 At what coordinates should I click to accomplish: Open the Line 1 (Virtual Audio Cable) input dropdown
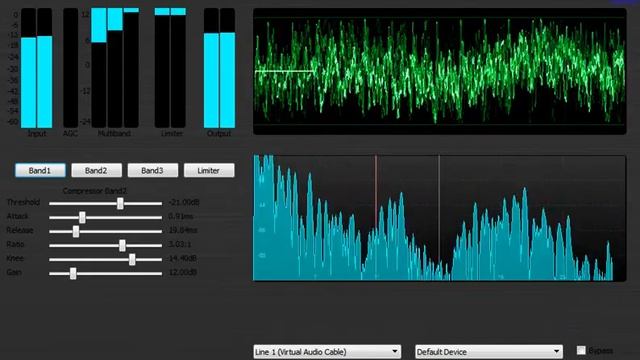coord(327,351)
